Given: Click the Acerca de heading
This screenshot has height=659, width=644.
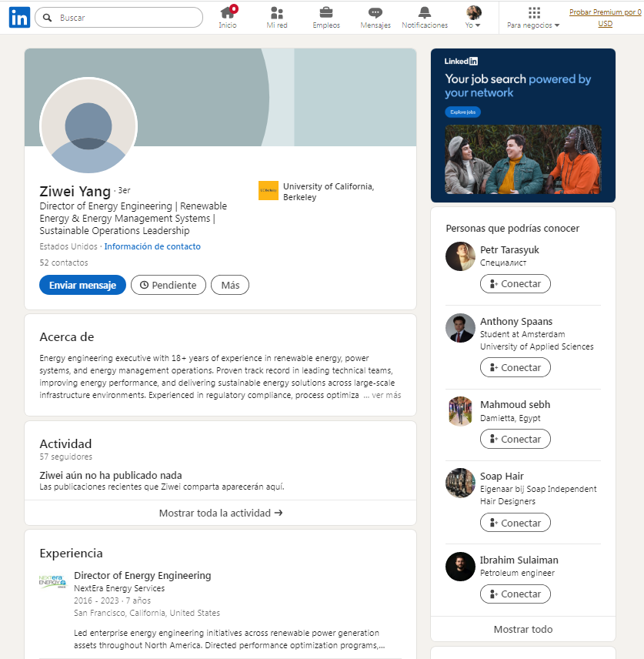Looking at the screenshot, I should 67,336.
